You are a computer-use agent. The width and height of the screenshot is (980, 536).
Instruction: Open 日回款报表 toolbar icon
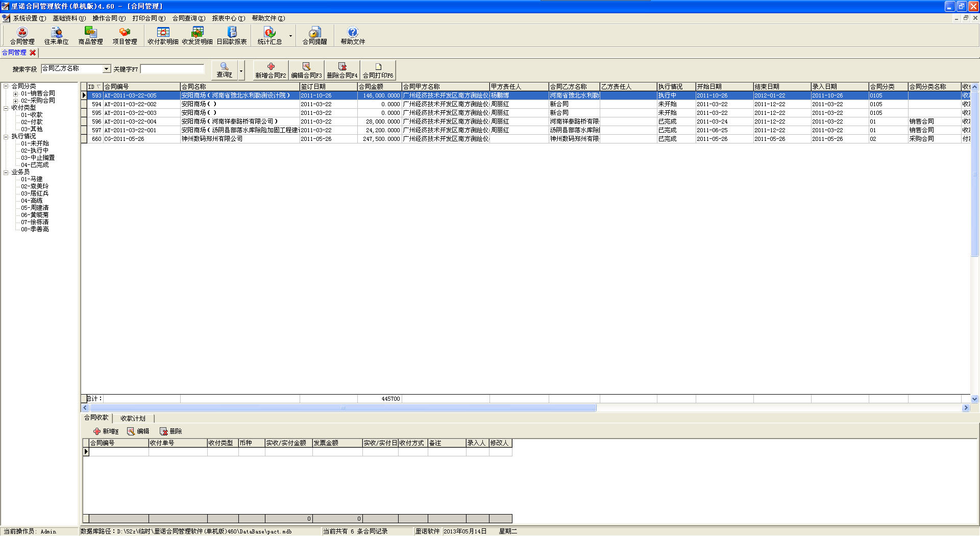coord(231,36)
